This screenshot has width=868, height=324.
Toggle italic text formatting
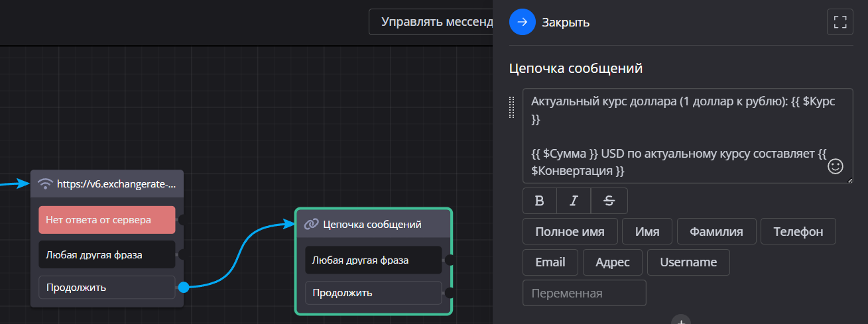[x=574, y=201]
